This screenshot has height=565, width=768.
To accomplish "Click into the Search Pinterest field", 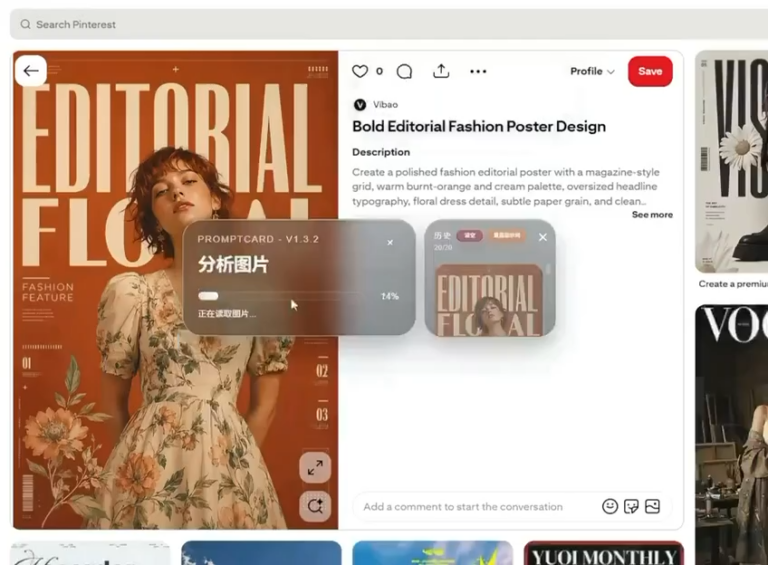I will coord(389,24).
